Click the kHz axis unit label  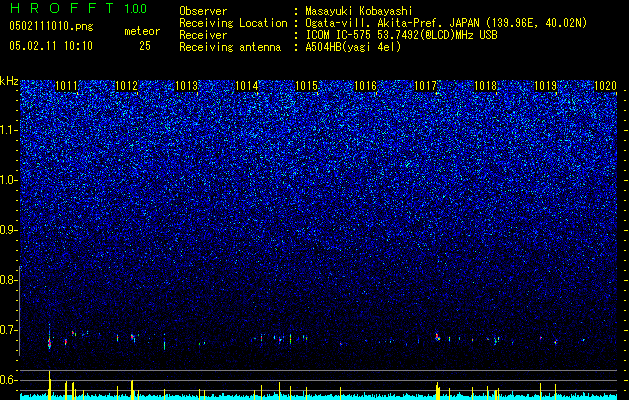point(9,81)
